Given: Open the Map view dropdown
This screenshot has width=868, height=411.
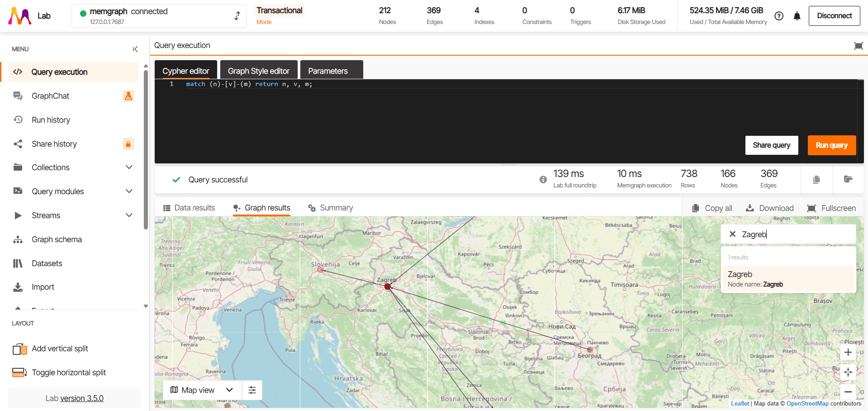Looking at the screenshot, I should tap(202, 390).
